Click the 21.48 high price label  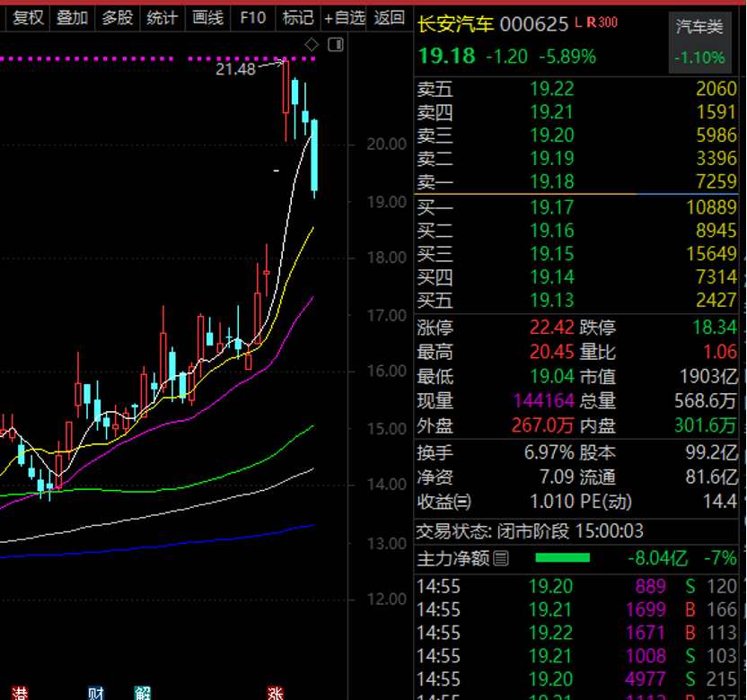pos(235,69)
